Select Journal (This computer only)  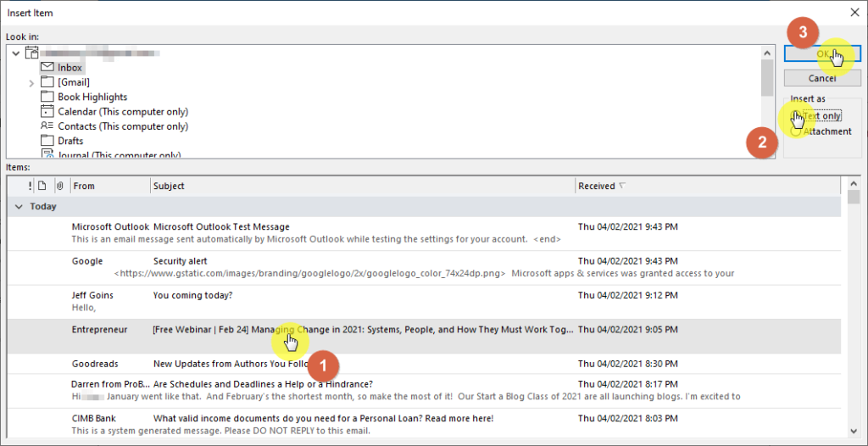tap(120, 154)
